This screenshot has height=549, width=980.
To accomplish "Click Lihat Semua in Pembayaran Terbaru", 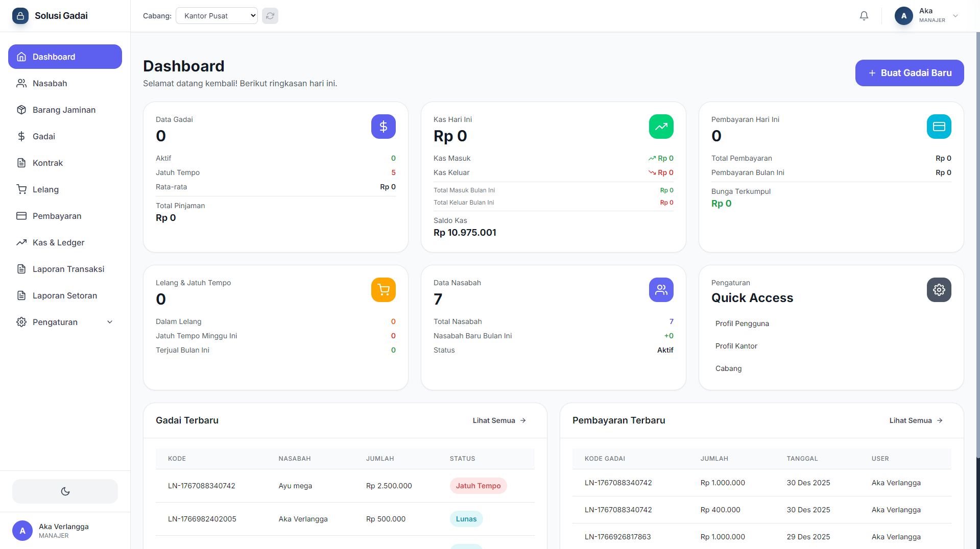I will [x=916, y=420].
